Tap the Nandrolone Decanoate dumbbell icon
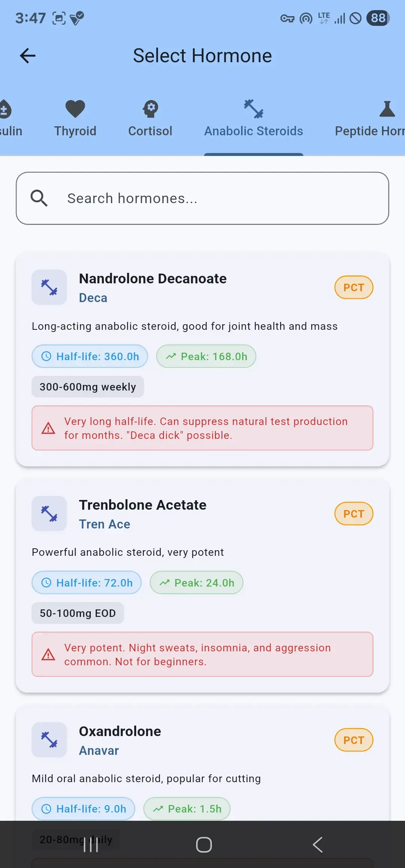This screenshot has height=868, width=405. [x=49, y=287]
